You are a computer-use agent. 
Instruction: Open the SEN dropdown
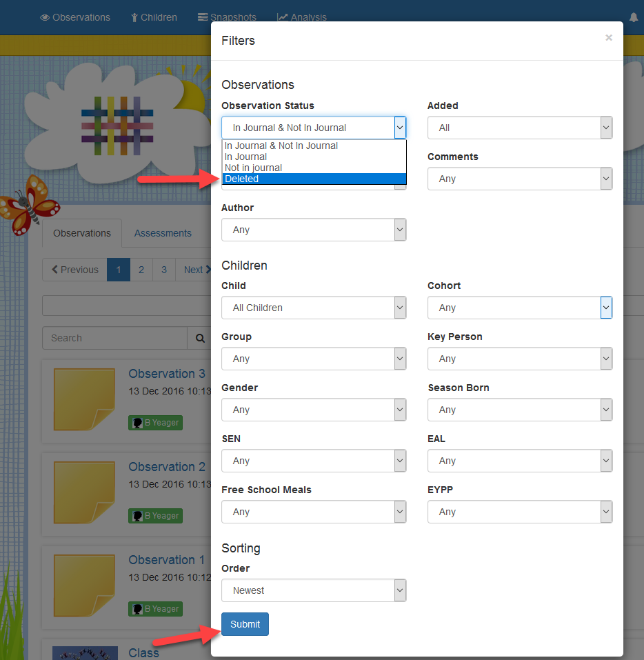(x=314, y=461)
